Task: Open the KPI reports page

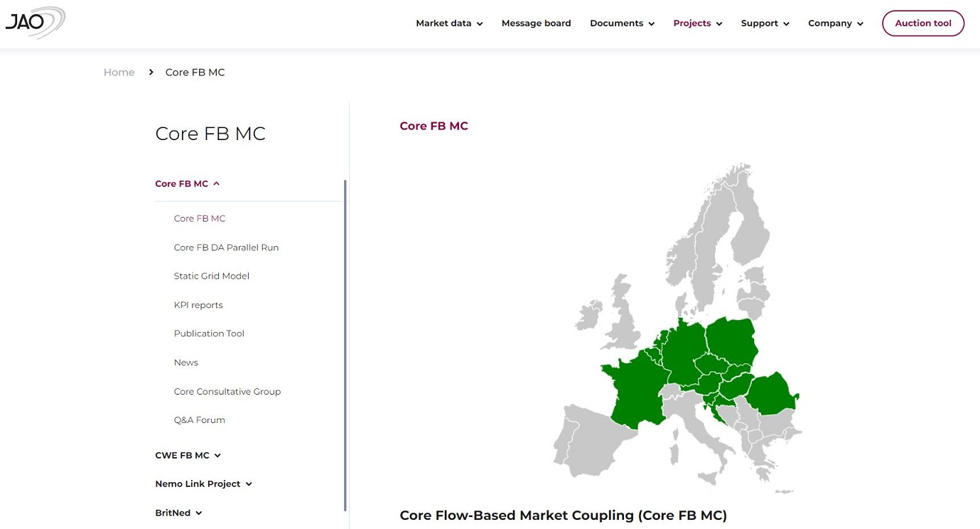Action: (198, 305)
